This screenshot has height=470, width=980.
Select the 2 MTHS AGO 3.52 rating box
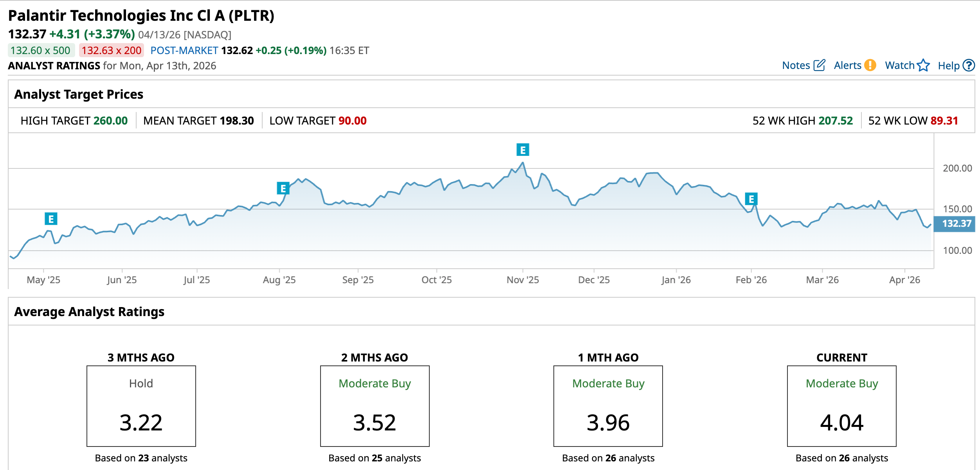[x=375, y=406]
